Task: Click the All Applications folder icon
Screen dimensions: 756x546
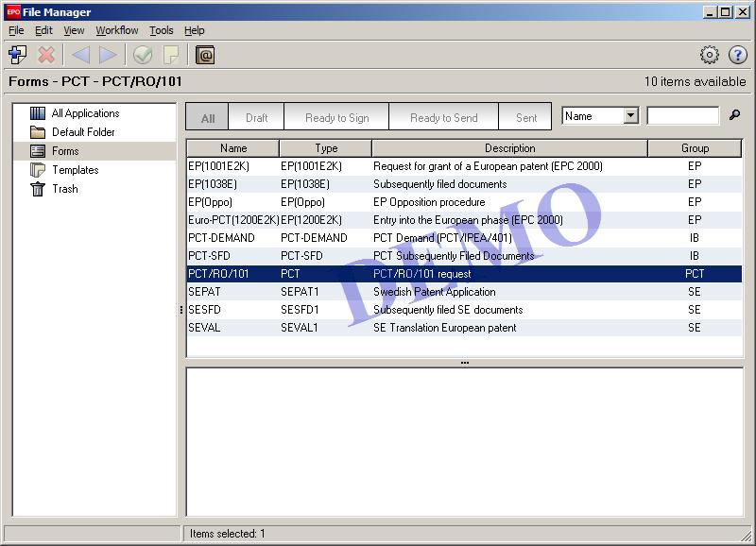Action: (38, 113)
